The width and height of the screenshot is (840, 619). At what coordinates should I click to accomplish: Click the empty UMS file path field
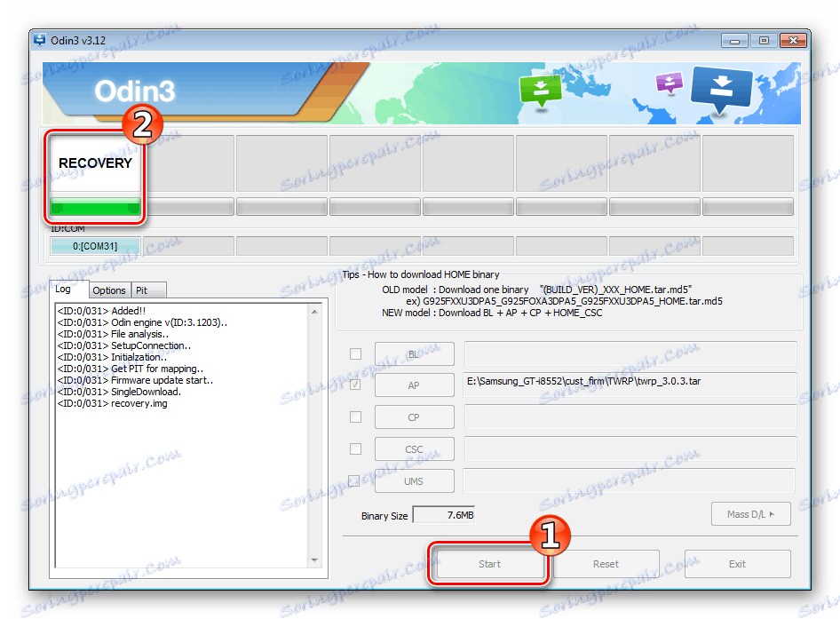point(629,480)
